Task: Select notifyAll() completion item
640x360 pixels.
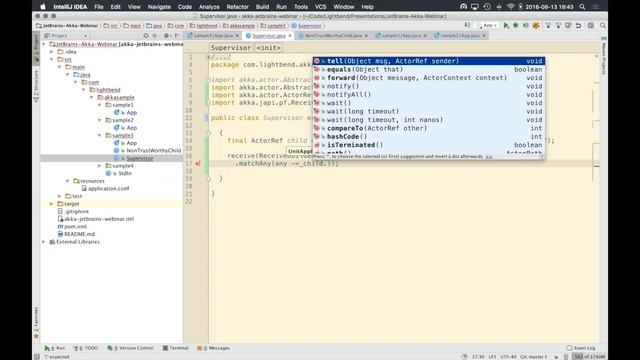Action: coord(429,94)
